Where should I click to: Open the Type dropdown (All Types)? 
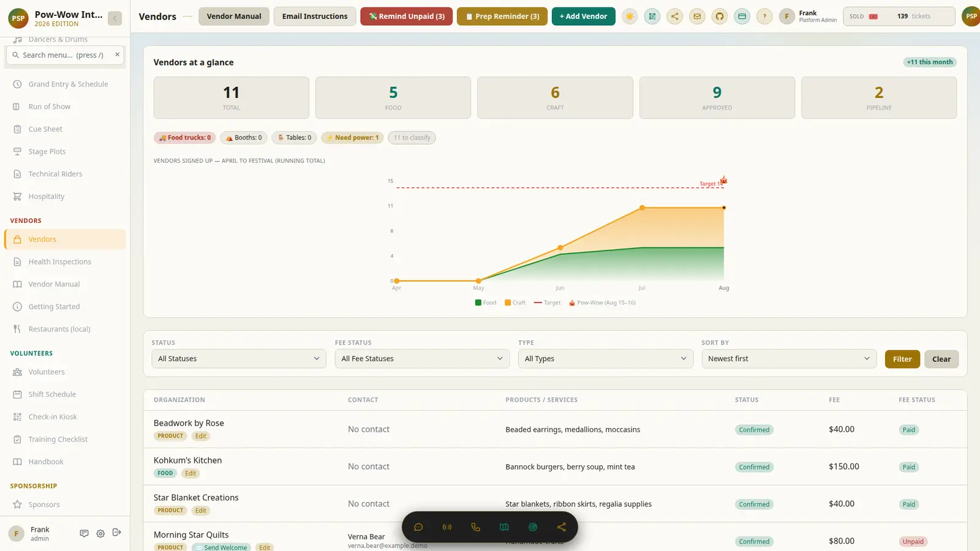point(605,359)
